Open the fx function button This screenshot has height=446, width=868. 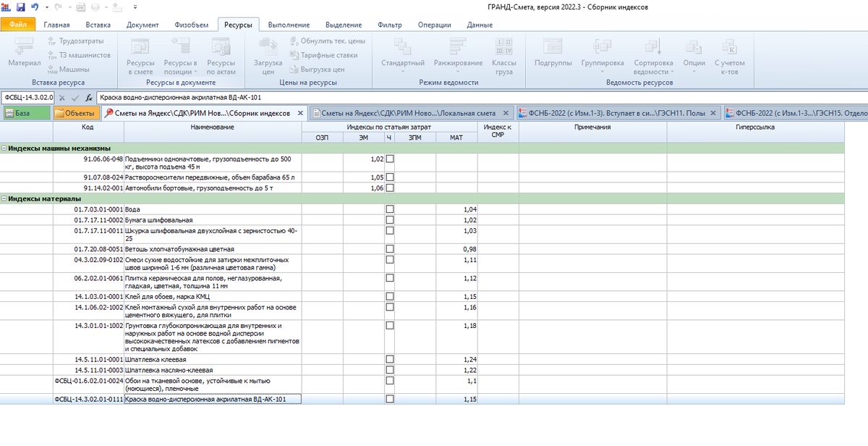click(88, 98)
